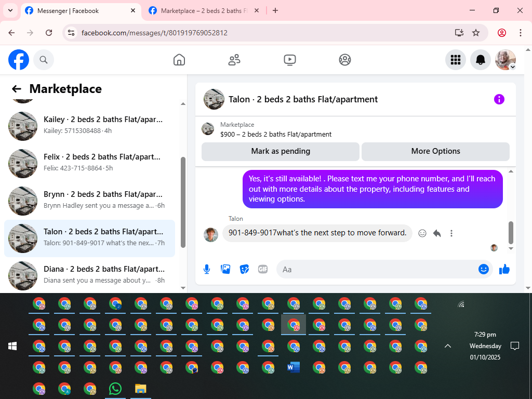Open WhatsApp from the taskbar
532x399 pixels.
coord(115,389)
